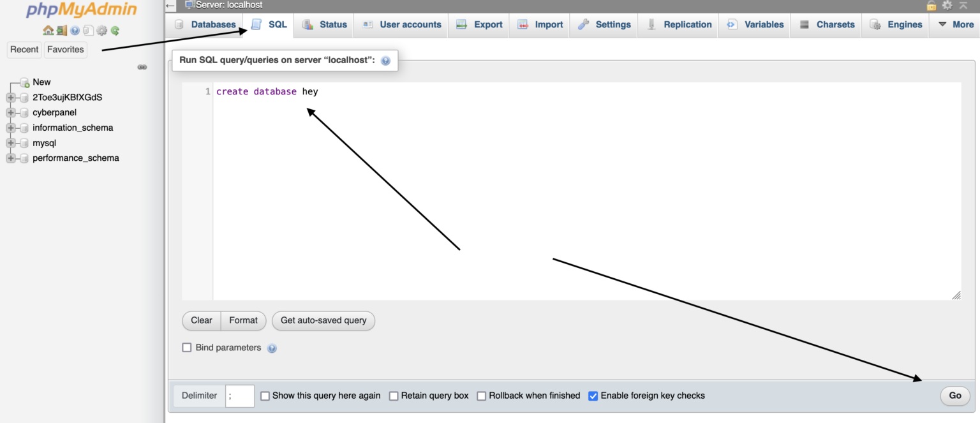
Task: Open phpMyAdmin documentation help icon in sidebar
Action: pyautogui.click(x=75, y=30)
